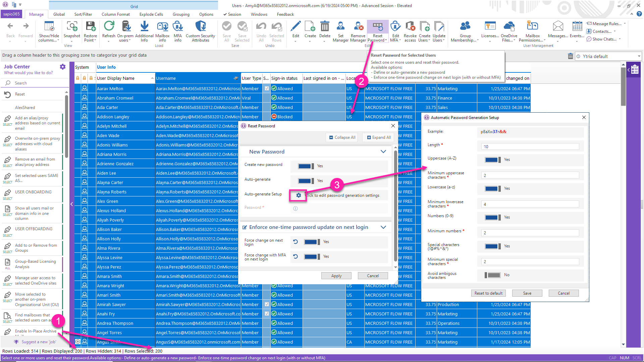Click Reset to default in password setup
Screen dimensions: 644x362
coord(488,293)
